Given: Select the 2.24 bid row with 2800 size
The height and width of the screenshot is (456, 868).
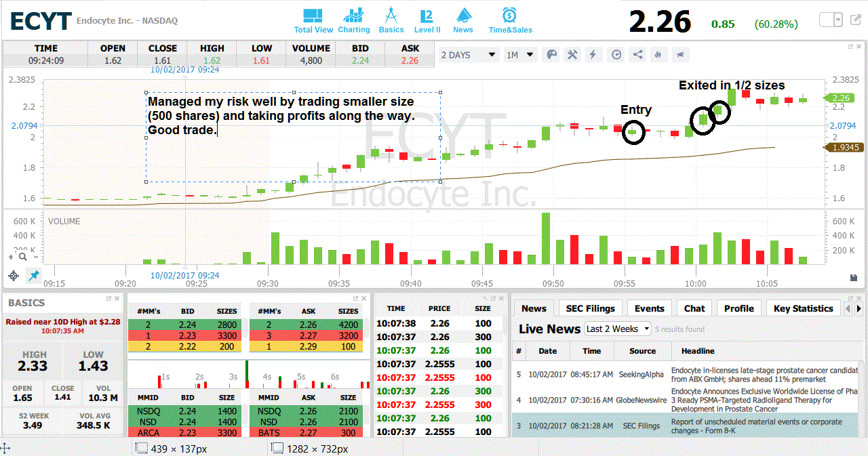Looking at the screenshot, I should click(x=184, y=325).
